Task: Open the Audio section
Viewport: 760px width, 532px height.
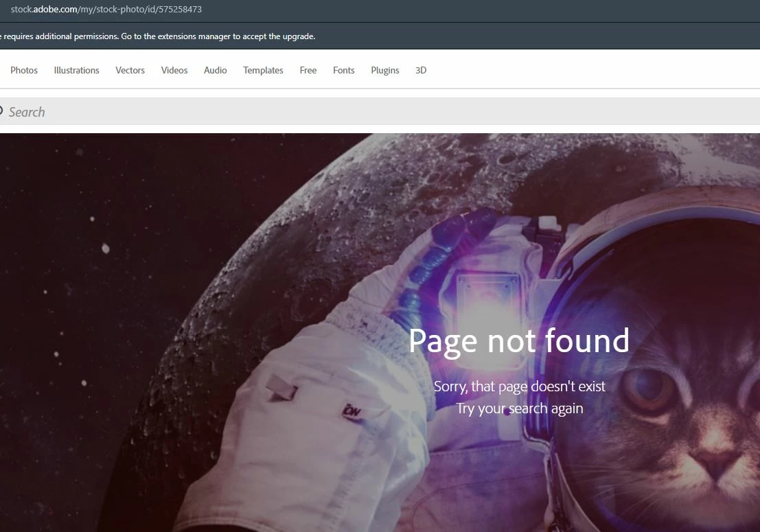Action: [x=215, y=70]
